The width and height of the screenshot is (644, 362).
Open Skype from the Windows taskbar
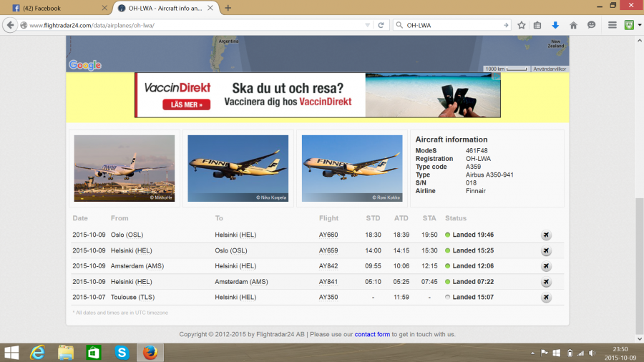click(122, 353)
